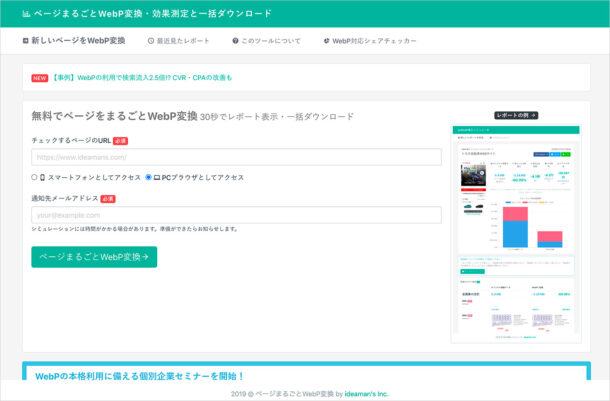
Task: Select スマートフォンとしてアクセス radio button
Action: point(34,177)
